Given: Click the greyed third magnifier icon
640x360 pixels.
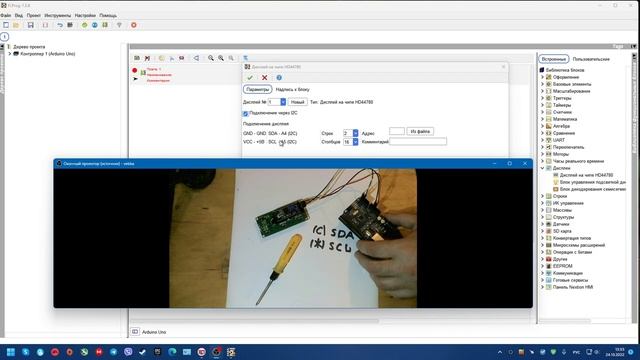Looking at the screenshot, I should point(231,58).
